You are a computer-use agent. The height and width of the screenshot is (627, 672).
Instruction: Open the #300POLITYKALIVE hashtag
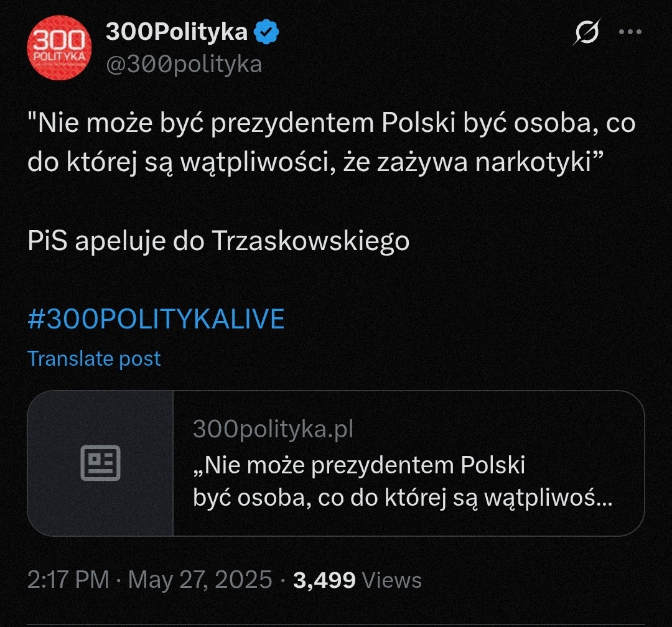156,319
